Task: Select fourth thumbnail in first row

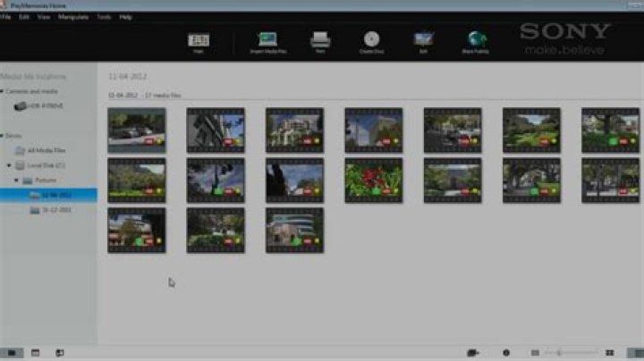Action: point(374,130)
